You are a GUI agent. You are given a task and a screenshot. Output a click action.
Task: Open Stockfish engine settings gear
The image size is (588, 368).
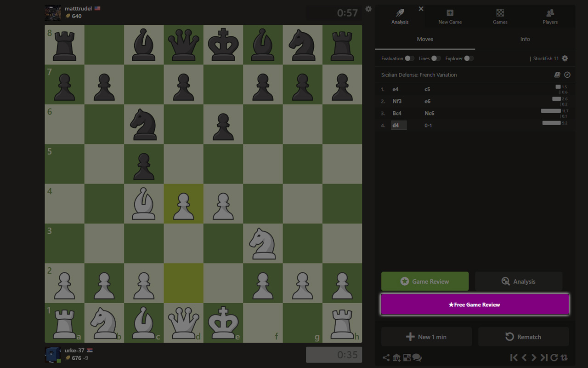point(565,58)
